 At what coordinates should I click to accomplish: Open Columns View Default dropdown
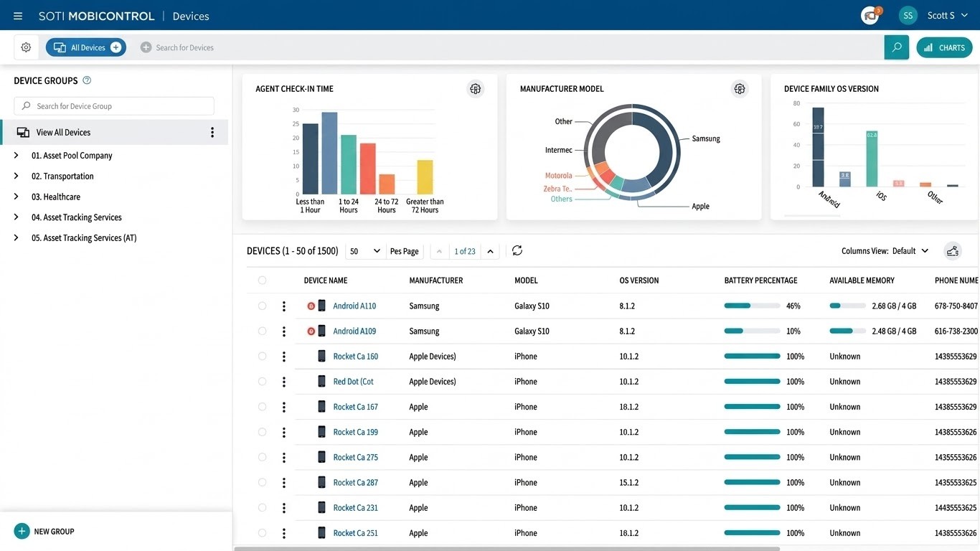910,251
